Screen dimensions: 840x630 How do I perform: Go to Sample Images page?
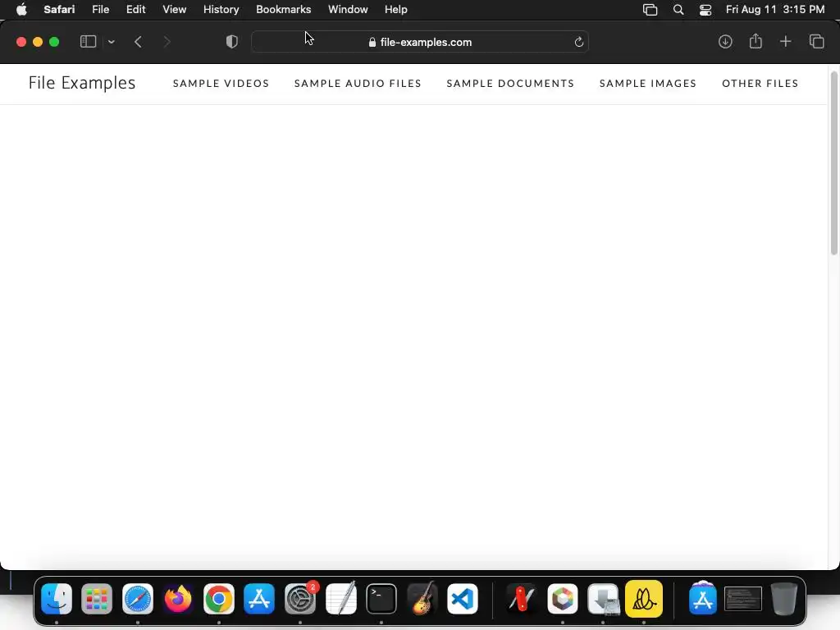click(648, 84)
